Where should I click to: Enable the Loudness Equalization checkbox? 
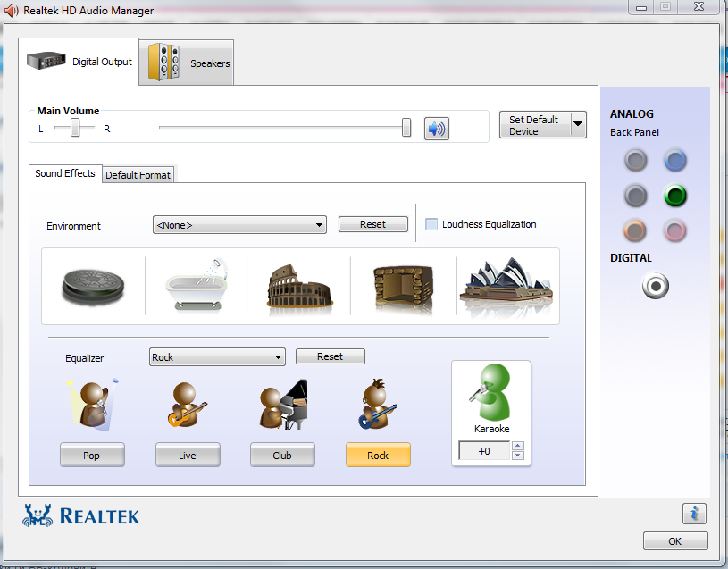click(431, 224)
